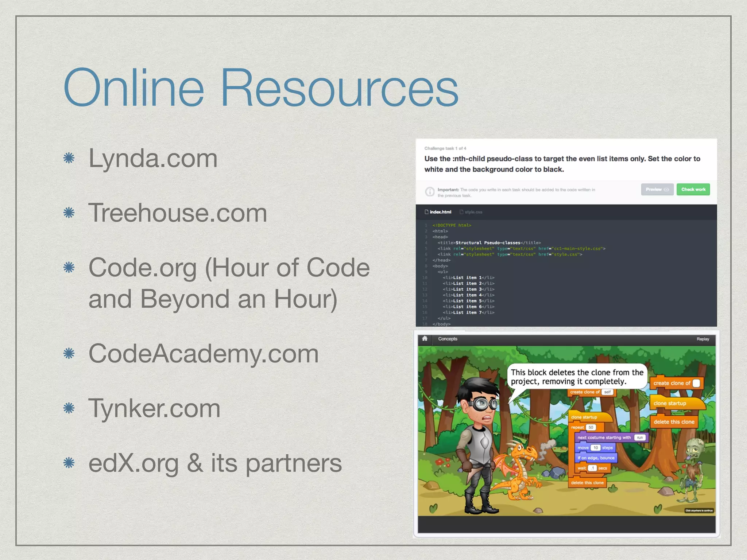747x560 pixels.
Task: Click the 'Click anywhere to continue' label
Action: (x=699, y=510)
